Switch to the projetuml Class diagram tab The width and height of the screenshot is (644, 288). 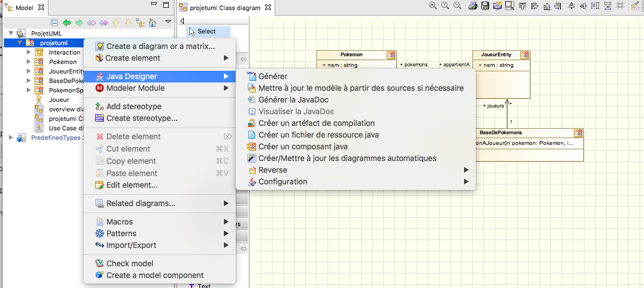[225, 8]
